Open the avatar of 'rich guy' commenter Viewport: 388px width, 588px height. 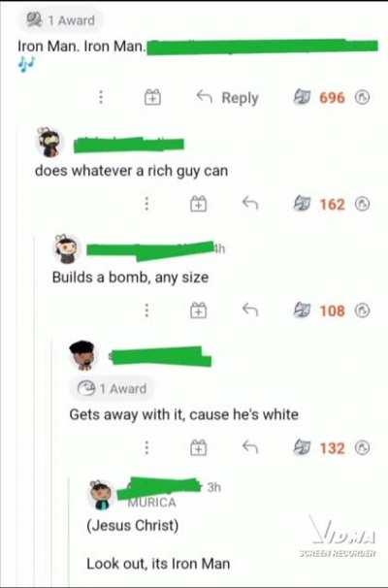(x=49, y=143)
